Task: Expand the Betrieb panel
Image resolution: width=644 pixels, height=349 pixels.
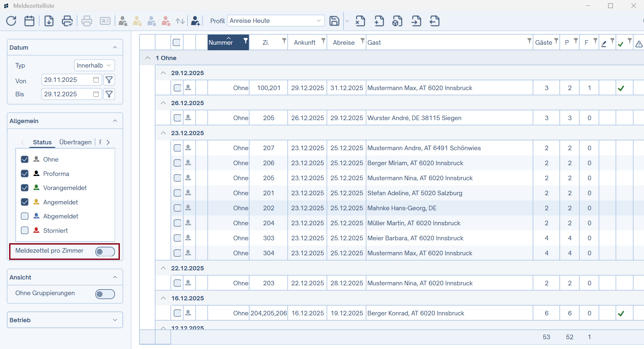Action: click(x=115, y=320)
